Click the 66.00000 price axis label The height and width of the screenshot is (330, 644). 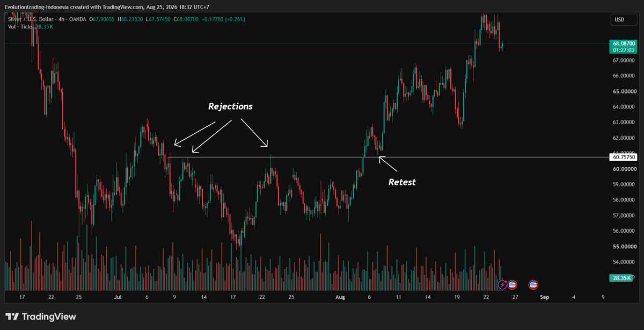click(x=623, y=76)
